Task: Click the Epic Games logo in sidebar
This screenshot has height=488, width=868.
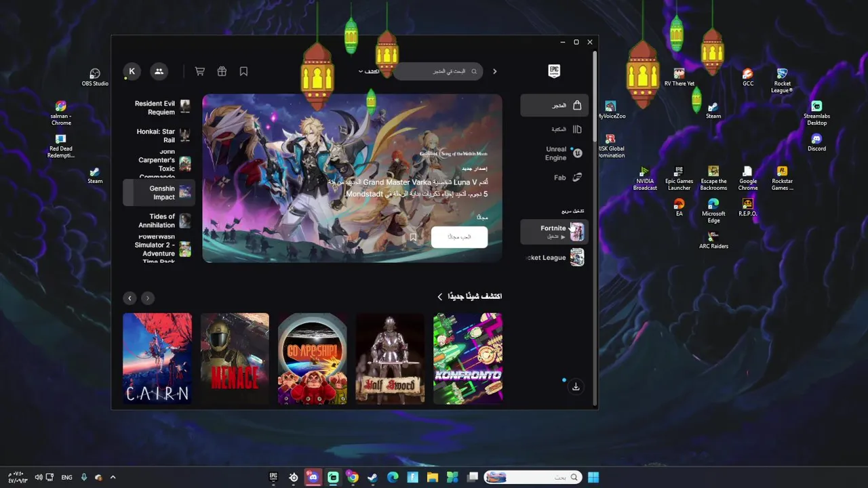Action: click(554, 71)
